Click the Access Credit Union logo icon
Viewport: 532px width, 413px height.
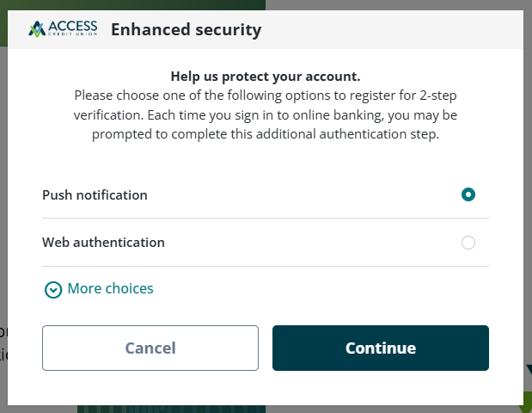[37, 29]
